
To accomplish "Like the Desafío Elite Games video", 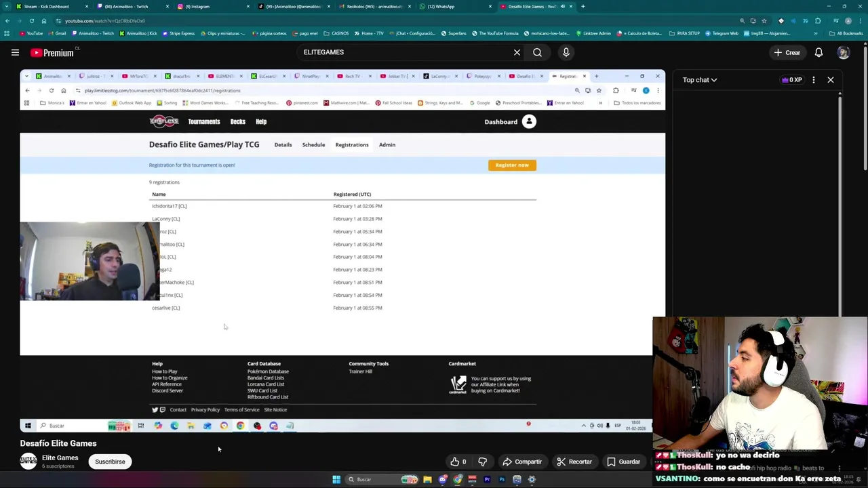I will tap(458, 462).
